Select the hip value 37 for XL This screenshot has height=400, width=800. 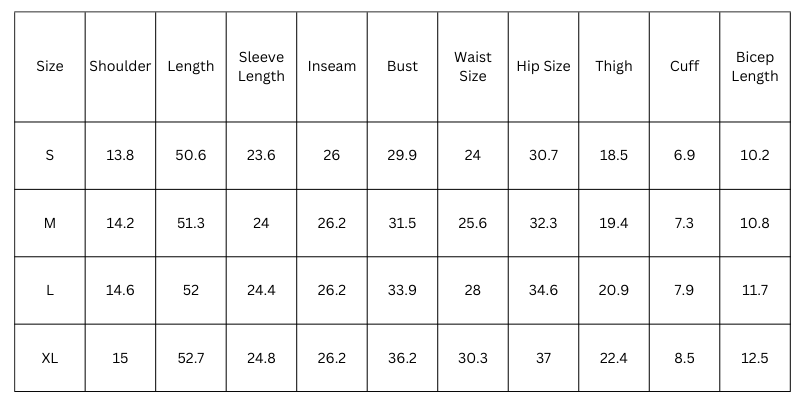[x=543, y=358]
